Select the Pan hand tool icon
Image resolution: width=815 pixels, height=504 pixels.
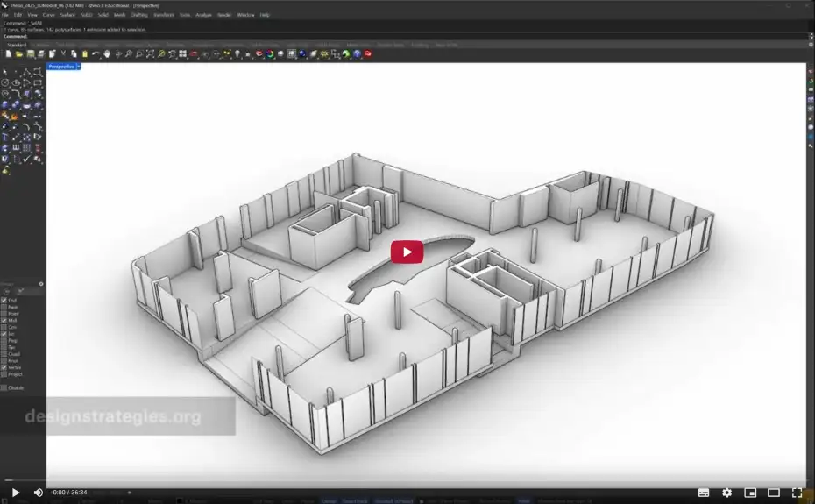[107, 53]
